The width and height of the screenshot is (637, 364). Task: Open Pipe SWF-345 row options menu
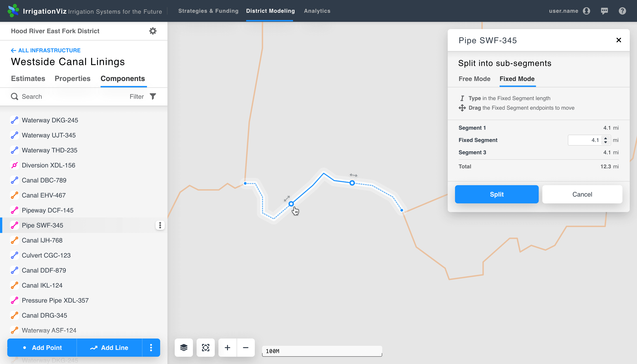(160, 225)
